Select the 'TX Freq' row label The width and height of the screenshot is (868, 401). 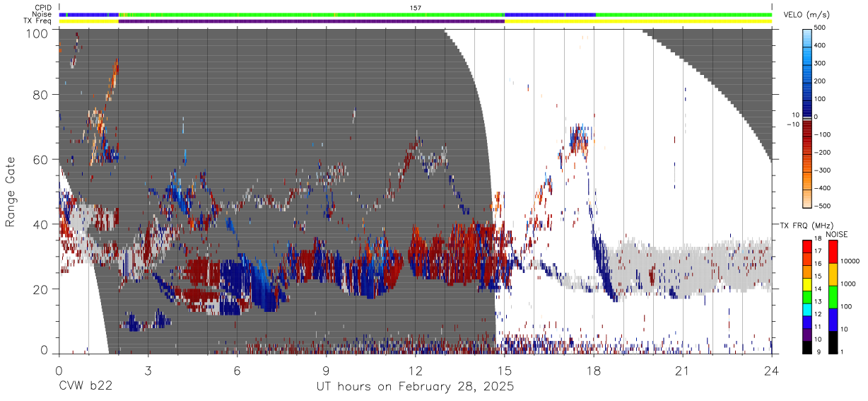pyautogui.click(x=38, y=21)
